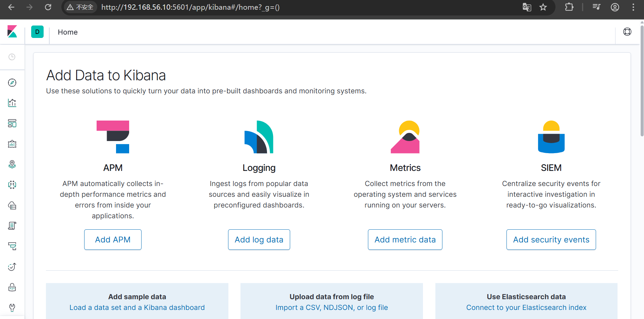Click the browser address bar URL
Screen dimensions: 644x319
click(x=191, y=7)
